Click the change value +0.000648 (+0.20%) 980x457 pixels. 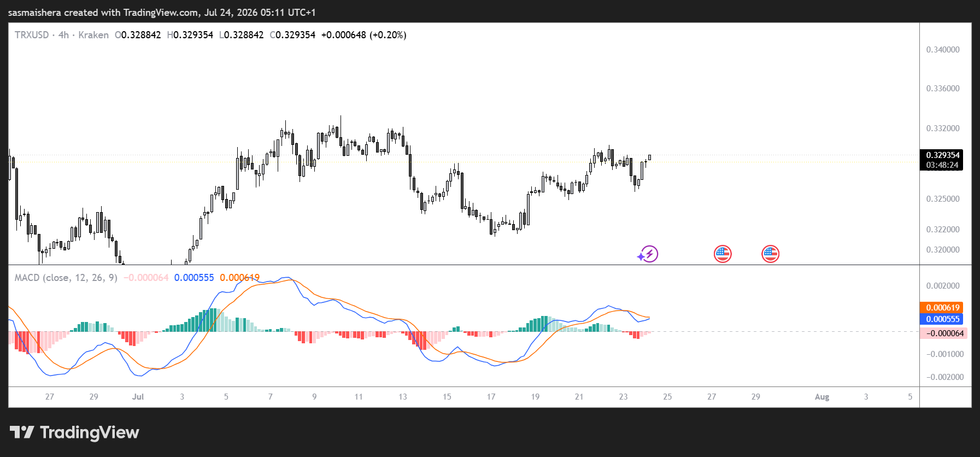tap(363, 35)
